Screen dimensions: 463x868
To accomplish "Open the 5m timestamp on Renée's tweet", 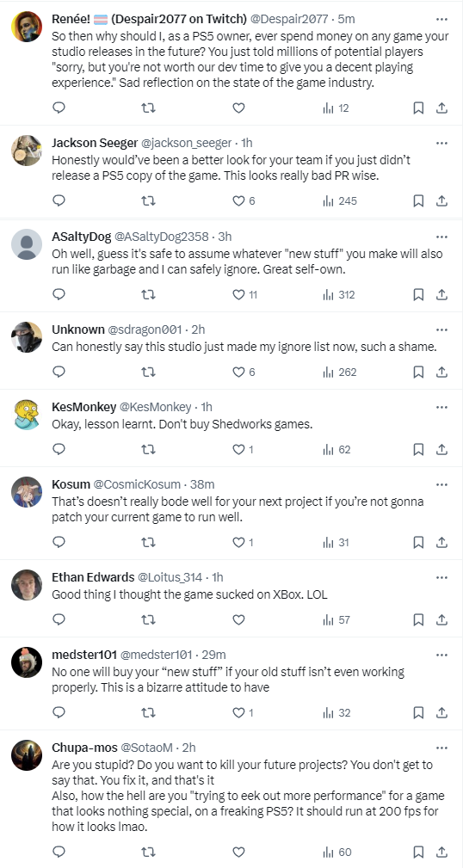I will [x=346, y=19].
